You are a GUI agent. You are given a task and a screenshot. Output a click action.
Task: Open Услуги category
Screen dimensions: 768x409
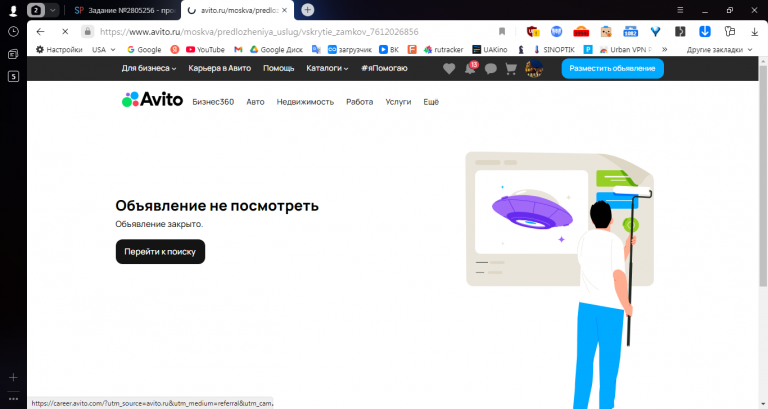[398, 102]
